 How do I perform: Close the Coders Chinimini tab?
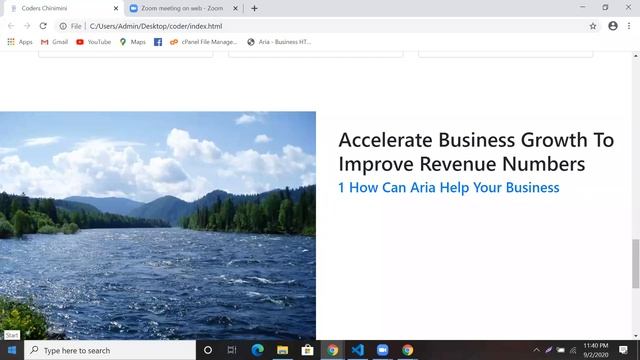(x=116, y=8)
